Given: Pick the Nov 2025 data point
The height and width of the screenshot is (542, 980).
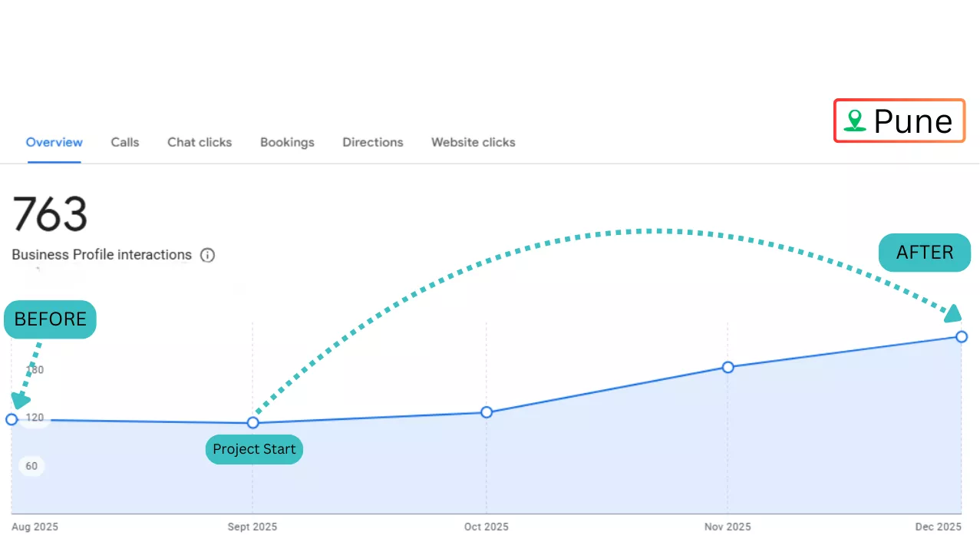Looking at the screenshot, I should (728, 367).
